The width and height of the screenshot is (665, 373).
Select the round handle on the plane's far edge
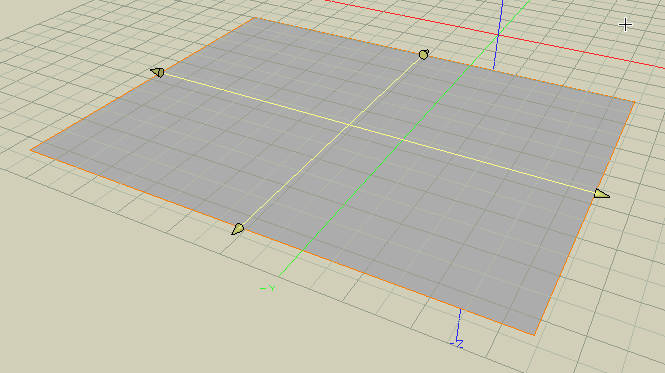coord(424,54)
